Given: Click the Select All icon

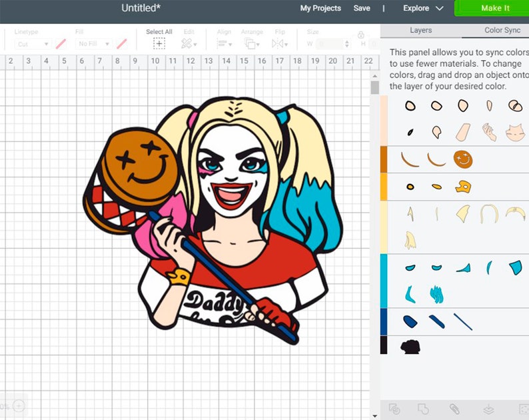Looking at the screenshot, I should [159, 43].
